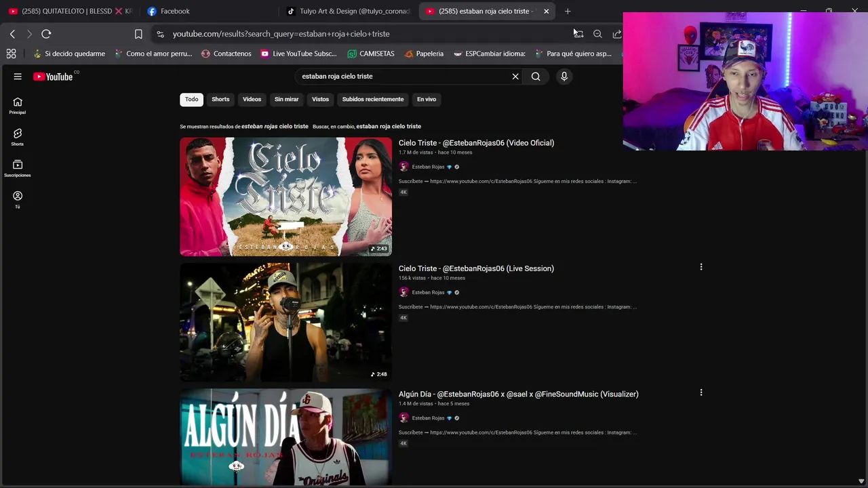Open Esteban Rojas avatar on Cielo Triste Video Oficial
This screenshot has width=868, height=488.
coord(403,167)
